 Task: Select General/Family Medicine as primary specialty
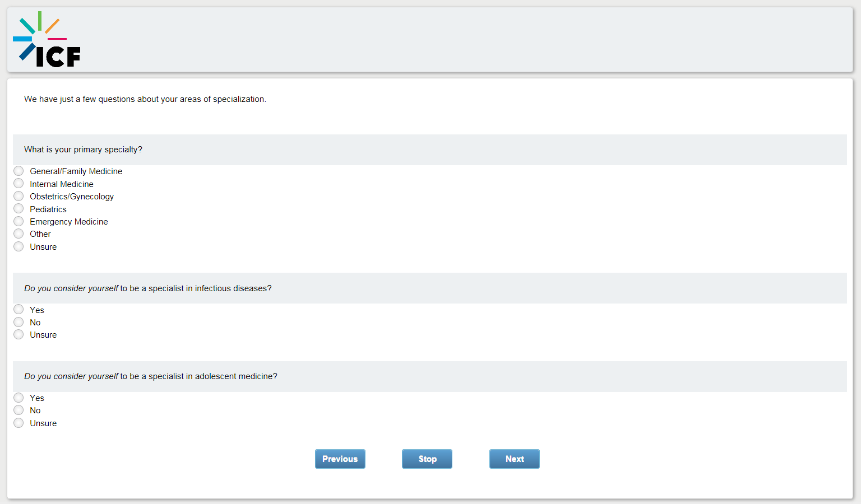tap(18, 171)
